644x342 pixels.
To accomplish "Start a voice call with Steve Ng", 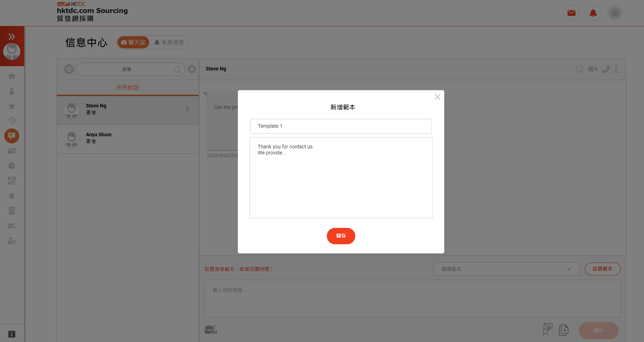I will [606, 69].
